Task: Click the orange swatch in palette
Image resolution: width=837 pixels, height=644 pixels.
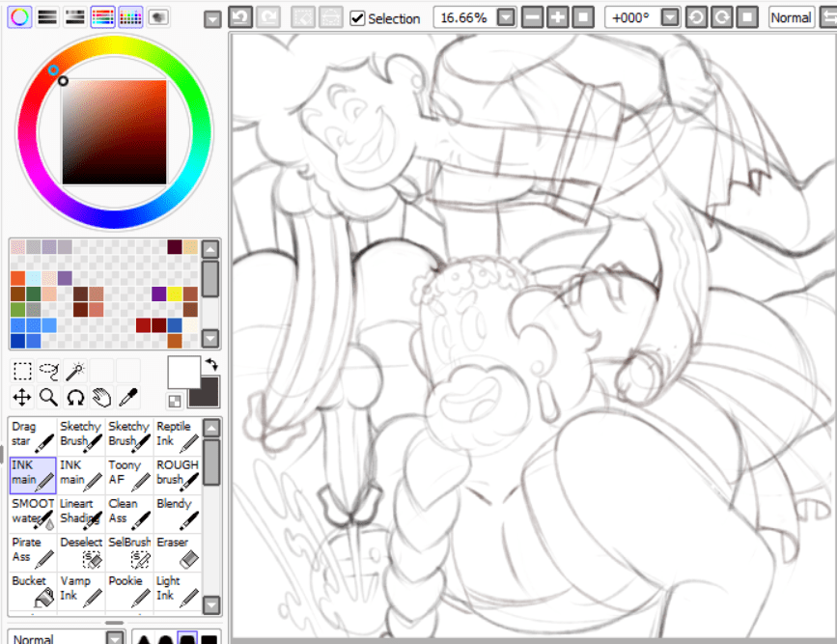Action: coord(18,278)
